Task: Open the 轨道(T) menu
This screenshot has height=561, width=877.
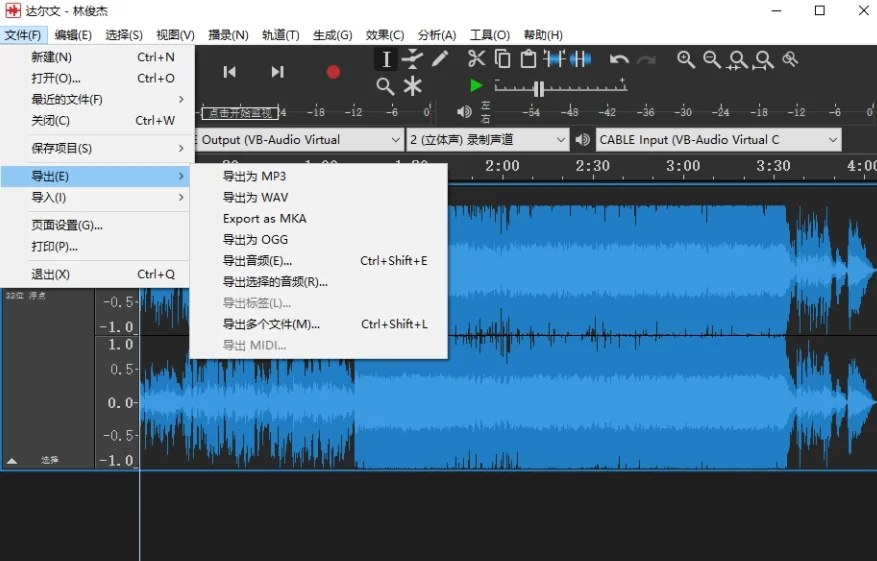Action: [x=281, y=35]
